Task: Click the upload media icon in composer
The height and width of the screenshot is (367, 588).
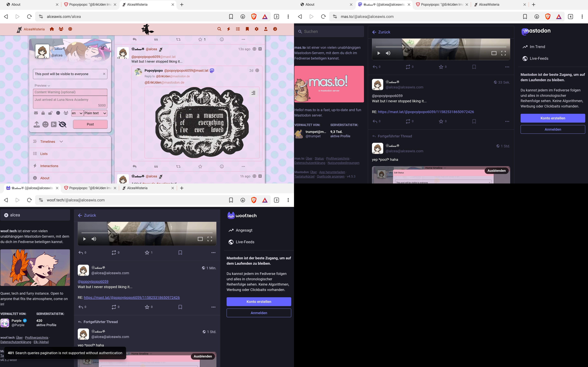Action: [x=36, y=125]
